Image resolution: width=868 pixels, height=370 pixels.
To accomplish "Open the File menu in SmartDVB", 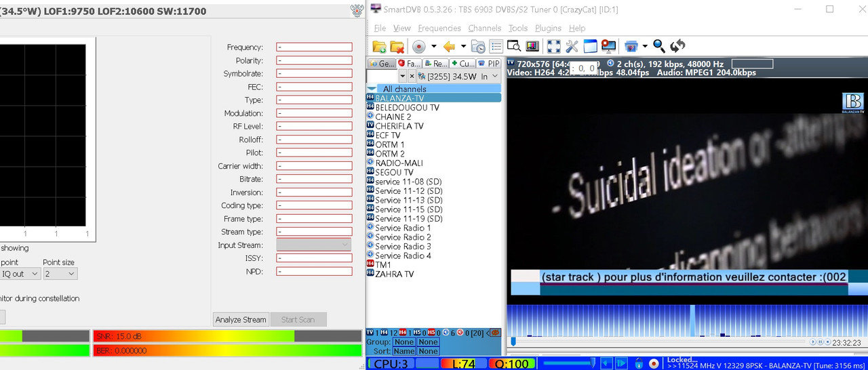I will [x=380, y=28].
